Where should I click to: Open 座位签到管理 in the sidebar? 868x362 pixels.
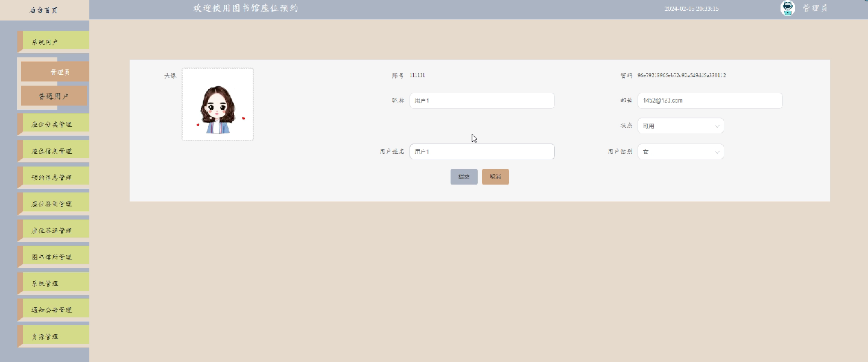click(53, 204)
